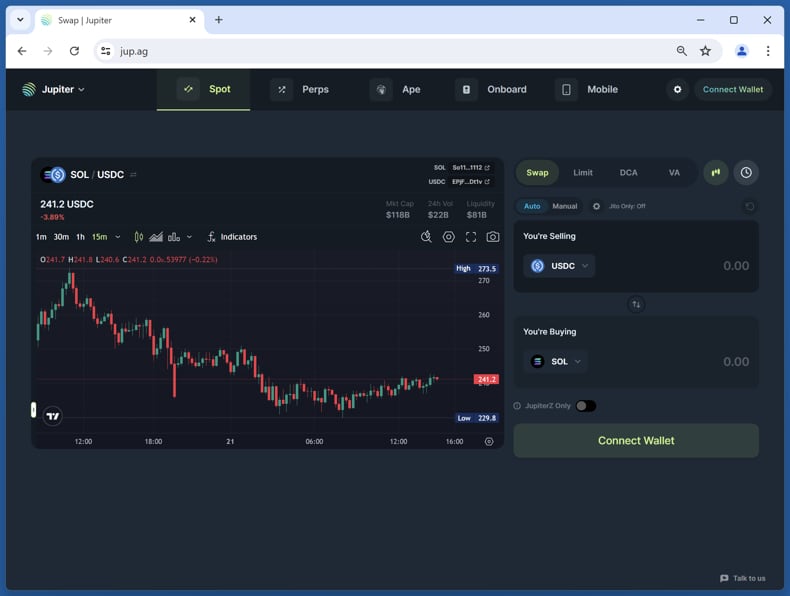
Task: Select candlestick chart style icon
Action: click(x=139, y=237)
